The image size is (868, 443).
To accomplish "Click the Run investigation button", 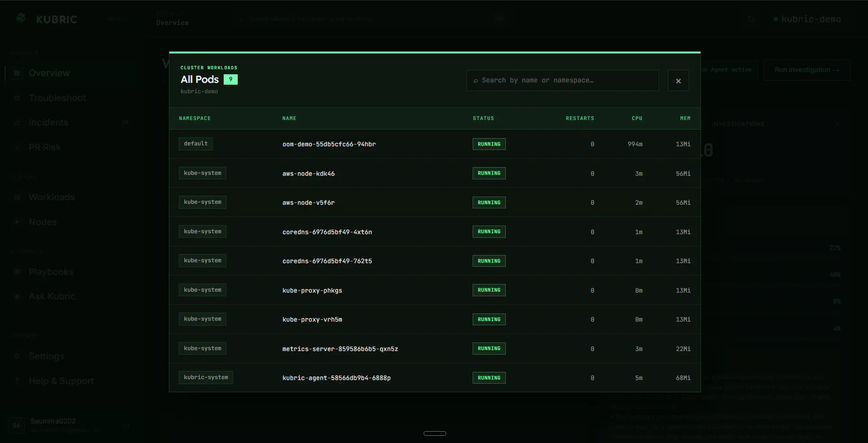I will click(806, 70).
